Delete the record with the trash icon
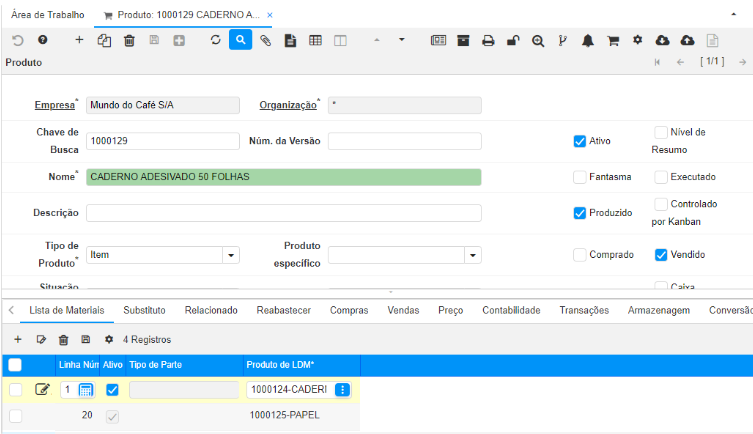Image resolution: width=753 pixels, height=434 pixels. tap(129, 40)
